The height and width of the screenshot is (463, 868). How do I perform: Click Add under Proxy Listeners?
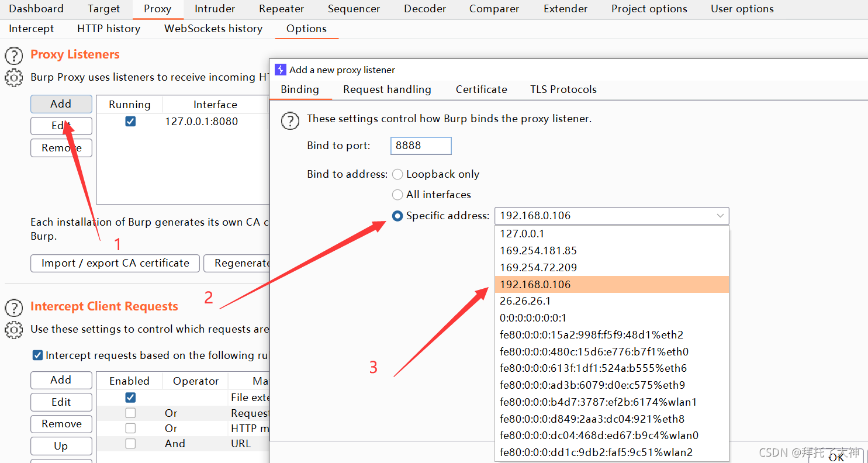(61, 104)
